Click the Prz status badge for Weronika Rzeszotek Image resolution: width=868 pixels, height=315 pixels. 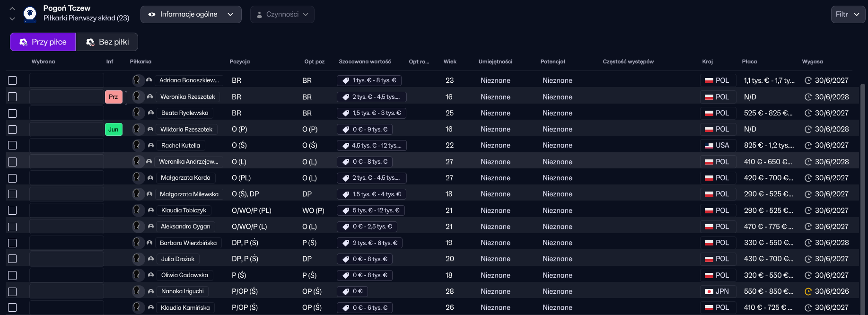pyautogui.click(x=114, y=97)
